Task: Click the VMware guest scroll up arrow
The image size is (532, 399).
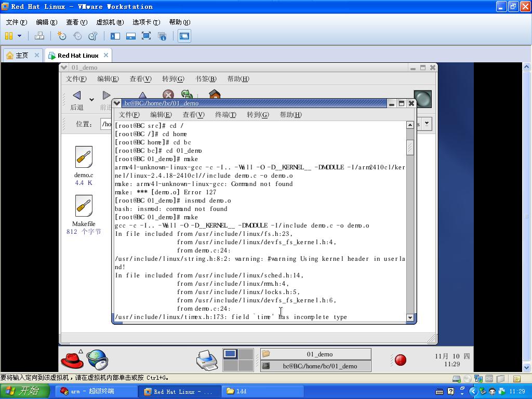Action: (x=526, y=66)
